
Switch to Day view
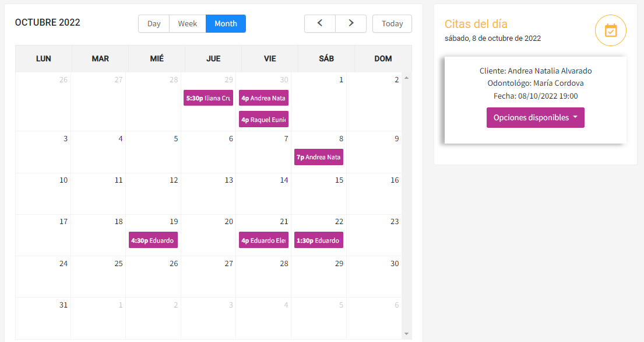[154, 23]
